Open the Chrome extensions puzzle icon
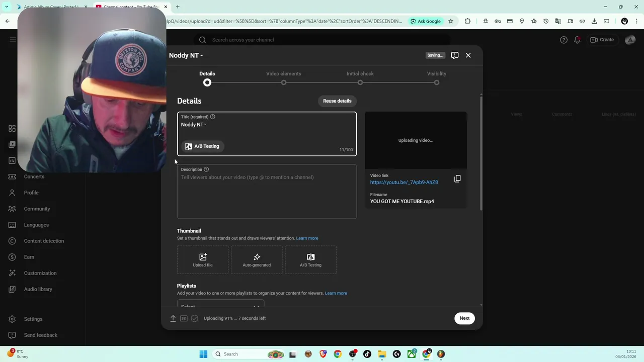The width and height of the screenshot is (644, 362). [468, 21]
